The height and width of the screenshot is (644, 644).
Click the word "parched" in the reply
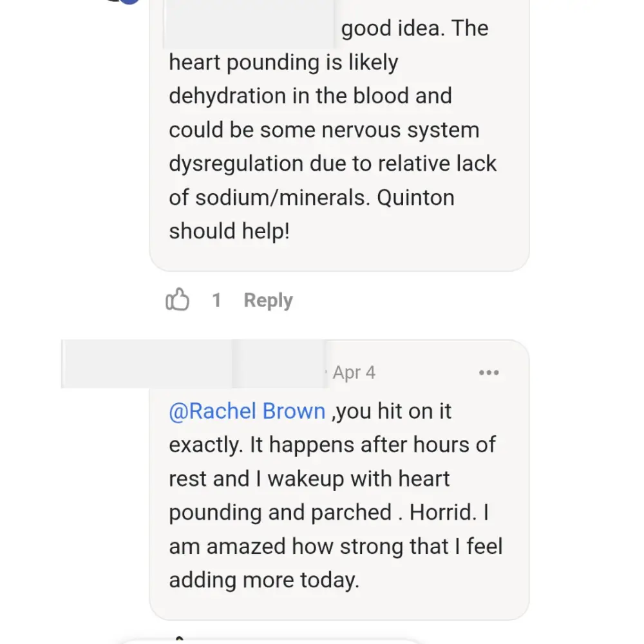pyautogui.click(x=352, y=512)
